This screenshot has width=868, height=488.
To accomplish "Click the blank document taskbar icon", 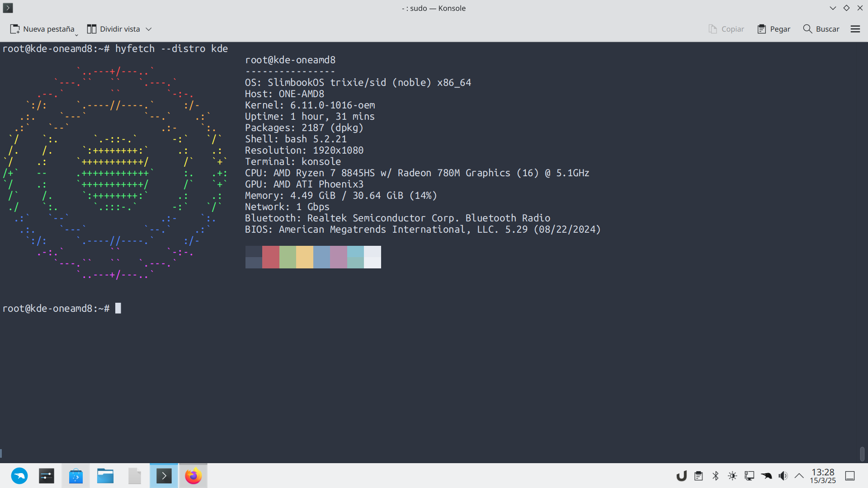I will click(x=135, y=476).
